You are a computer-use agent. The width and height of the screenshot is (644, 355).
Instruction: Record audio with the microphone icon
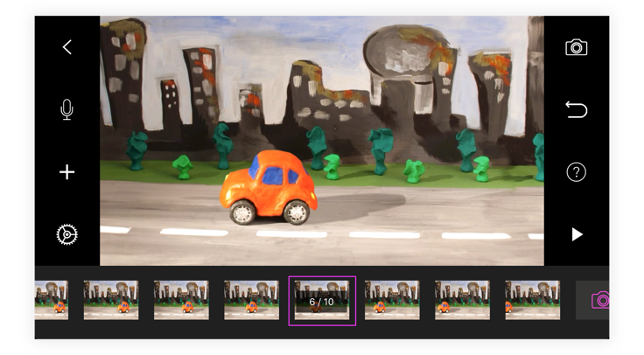tap(66, 109)
